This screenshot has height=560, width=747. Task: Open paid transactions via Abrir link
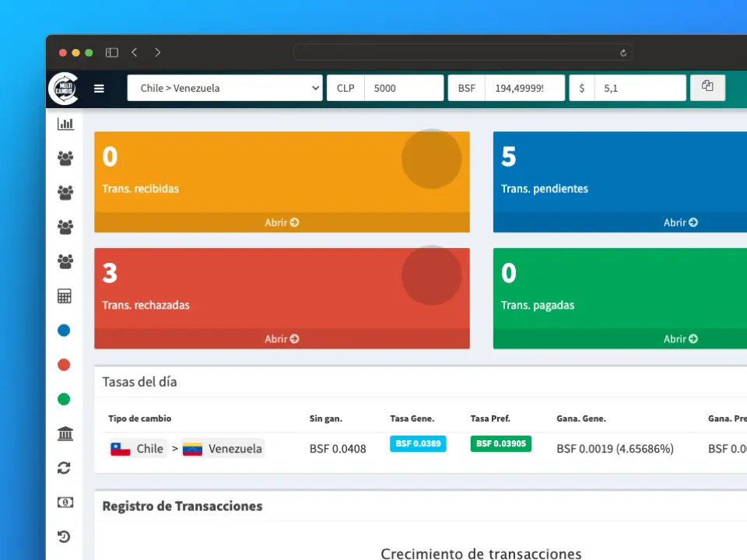coord(679,339)
